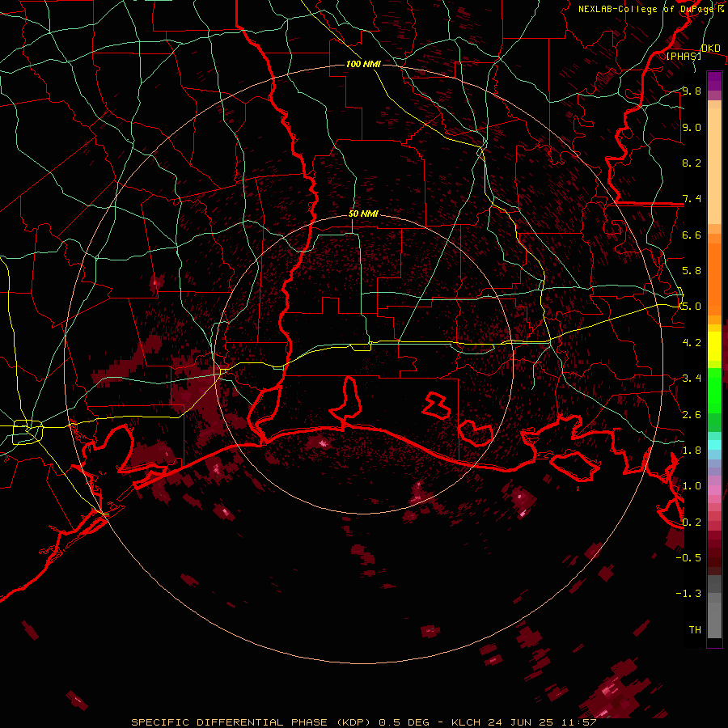Click the NEXLAB-College of DuPage credit text
This screenshot has width=728, height=728.
click(x=650, y=9)
